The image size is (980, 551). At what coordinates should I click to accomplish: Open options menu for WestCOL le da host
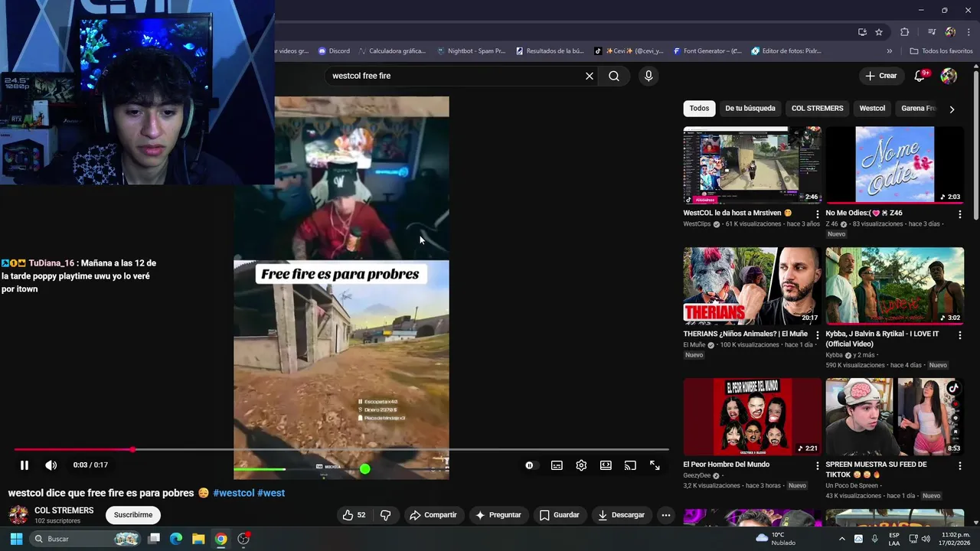click(x=817, y=214)
